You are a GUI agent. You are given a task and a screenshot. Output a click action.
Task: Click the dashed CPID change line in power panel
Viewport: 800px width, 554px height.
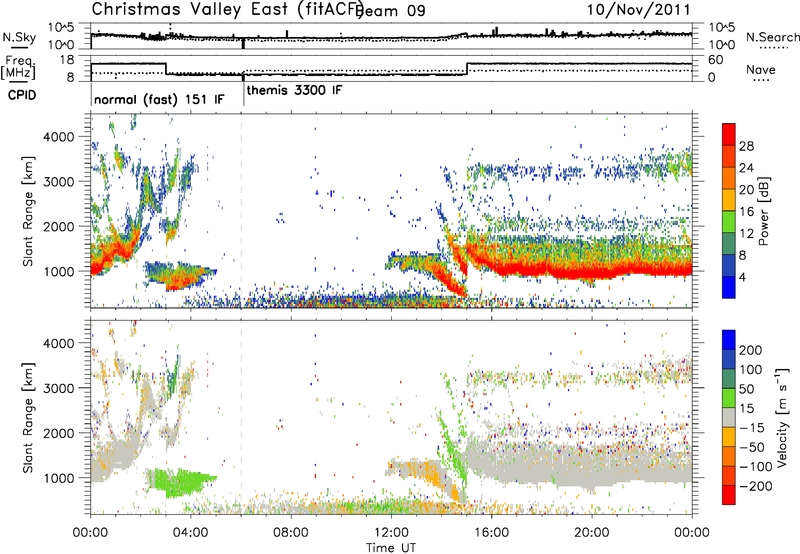(241, 211)
